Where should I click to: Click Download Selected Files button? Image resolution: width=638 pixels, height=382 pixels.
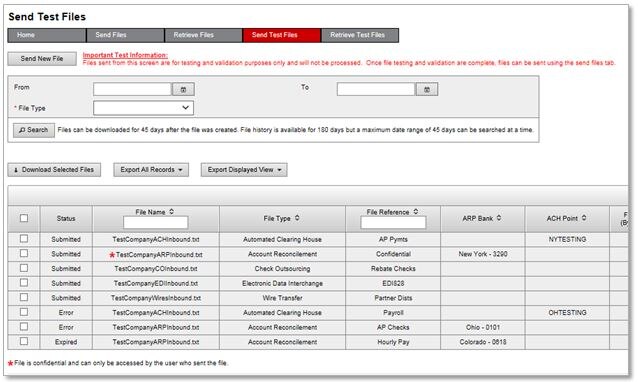[54, 170]
